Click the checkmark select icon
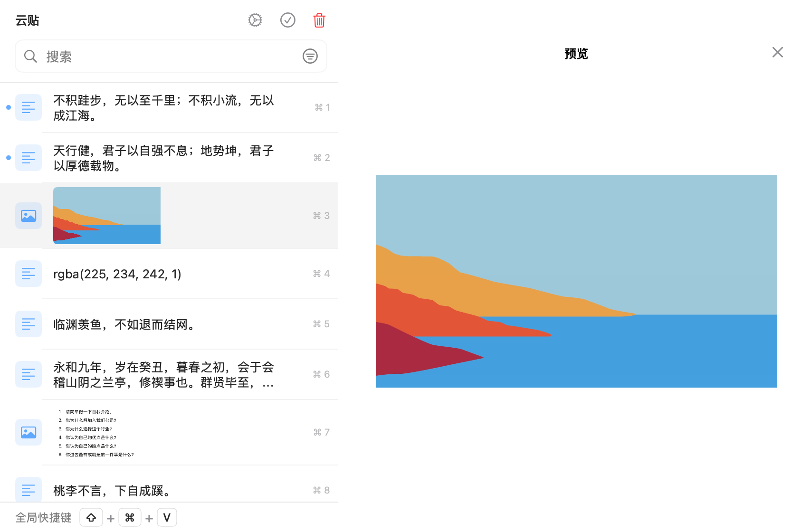Image resolution: width=800 pixels, height=532 pixels. [288, 20]
